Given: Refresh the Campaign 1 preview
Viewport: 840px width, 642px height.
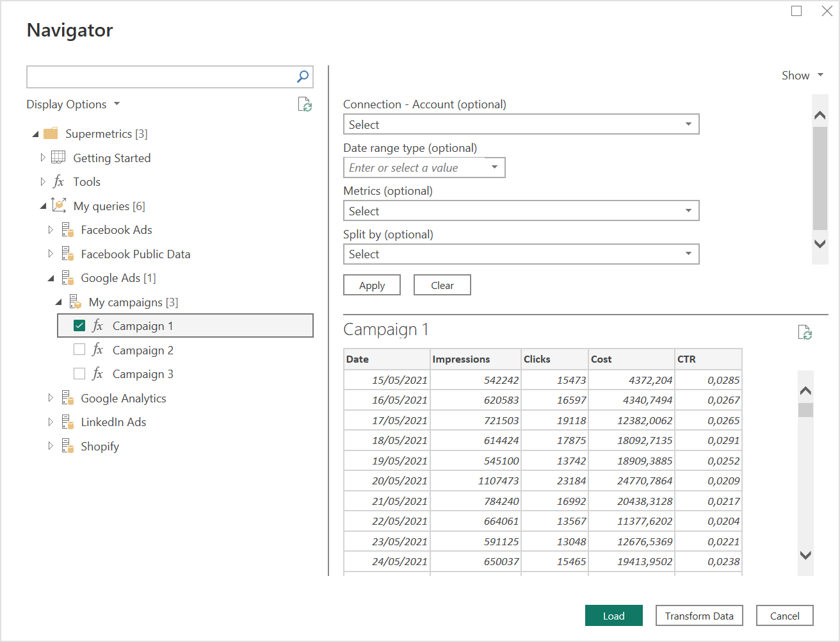Looking at the screenshot, I should pos(806,333).
